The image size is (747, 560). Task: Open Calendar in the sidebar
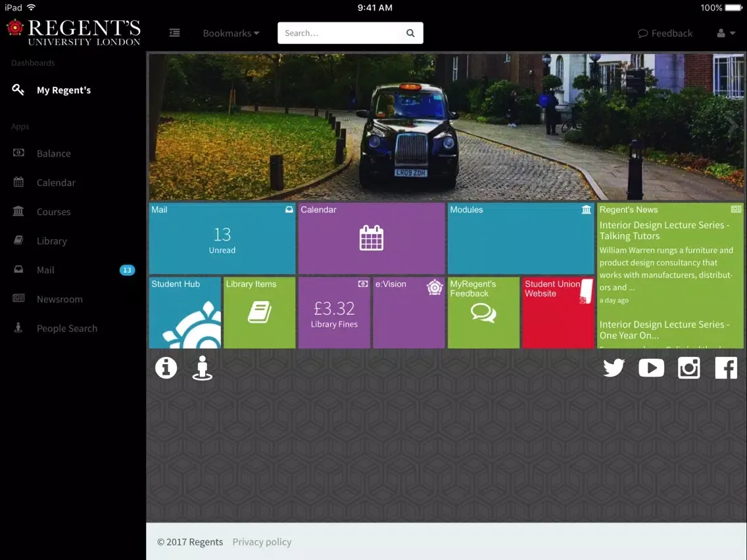click(56, 182)
